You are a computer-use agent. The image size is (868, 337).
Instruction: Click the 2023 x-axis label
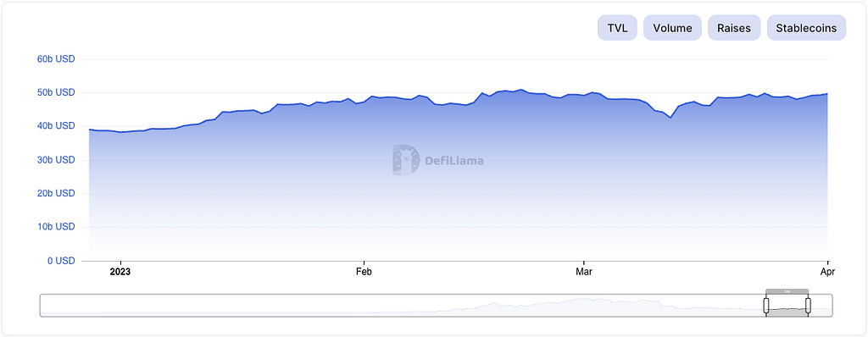coord(120,272)
